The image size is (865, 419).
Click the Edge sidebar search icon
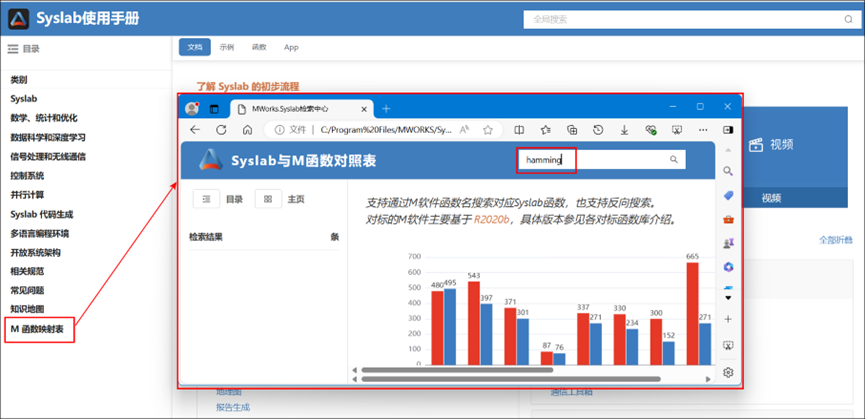point(728,171)
